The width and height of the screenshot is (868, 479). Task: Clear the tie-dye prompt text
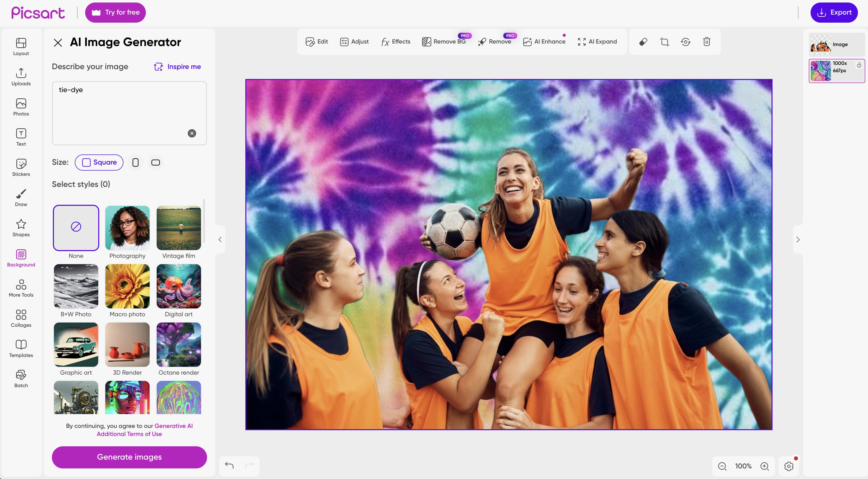(192, 133)
